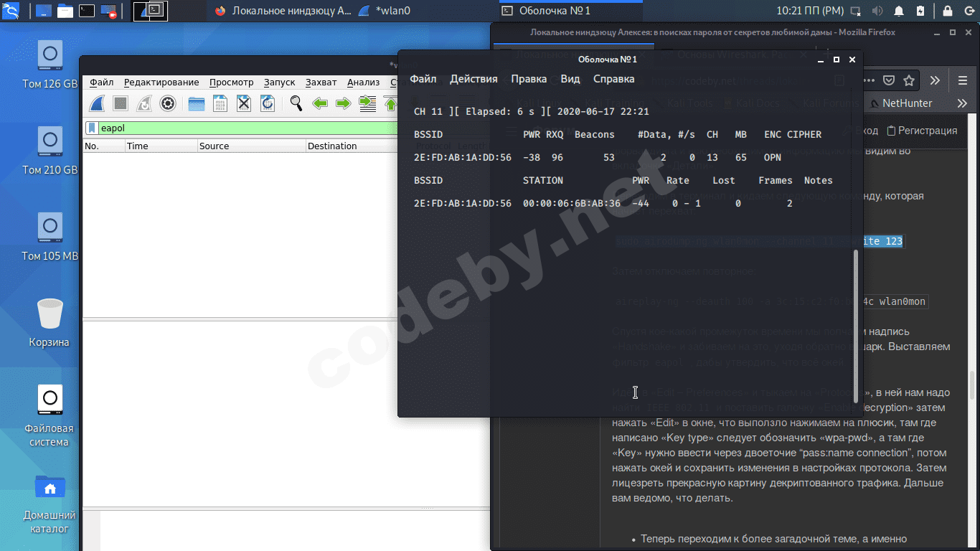Screen dimensions: 980x551
Task: Go back to previous packet
Action: (320, 103)
